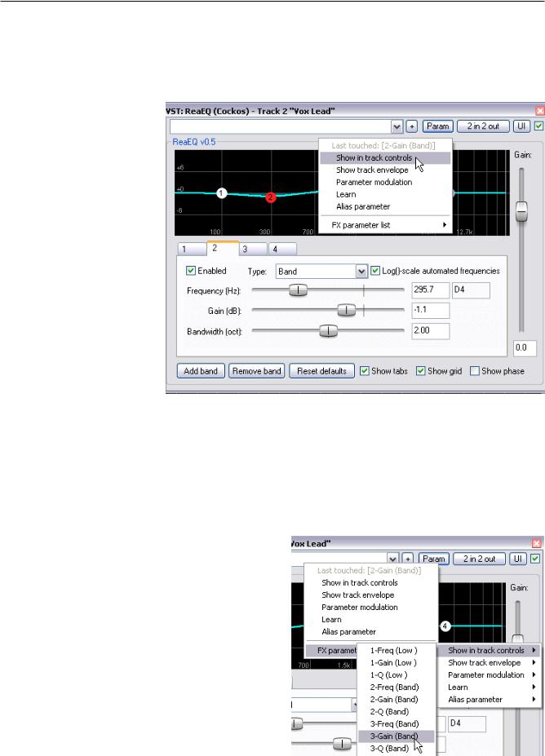This screenshot has width=545, height=756.
Task: Select EQ band point 1 on graph
Action: 221,193
